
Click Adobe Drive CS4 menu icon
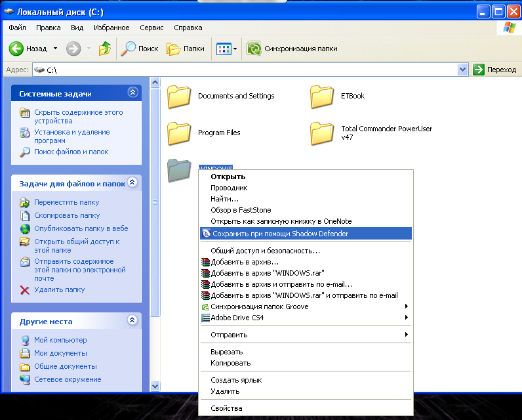click(x=205, y=318)
